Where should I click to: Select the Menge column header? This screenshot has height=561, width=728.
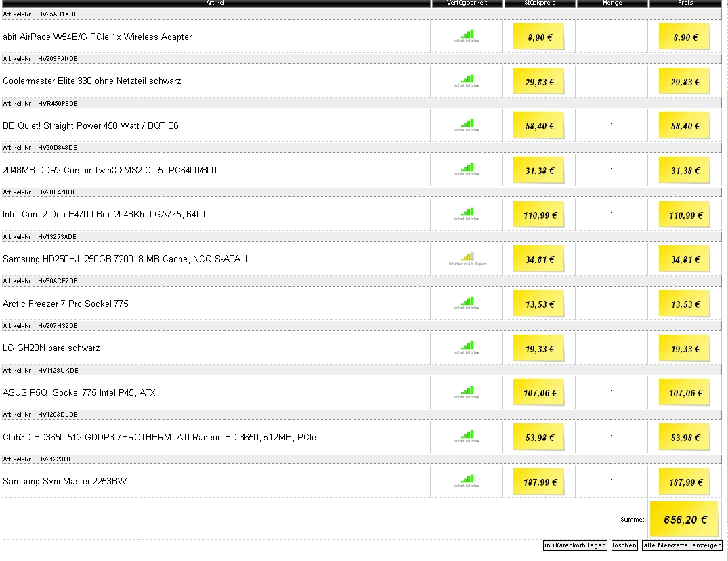click(x=612, y=3)
